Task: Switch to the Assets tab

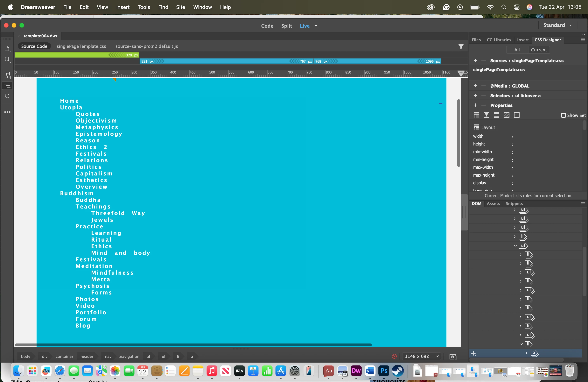Action: [x=493, y=204]
